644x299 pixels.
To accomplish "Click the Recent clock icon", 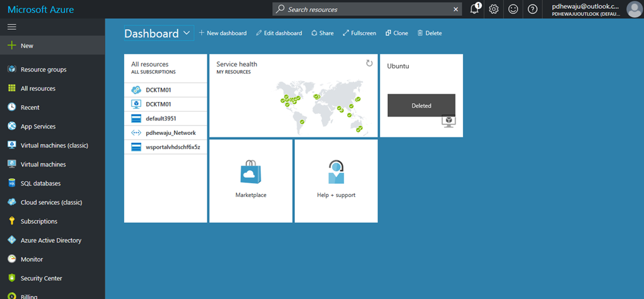I will tap(12, 107).
